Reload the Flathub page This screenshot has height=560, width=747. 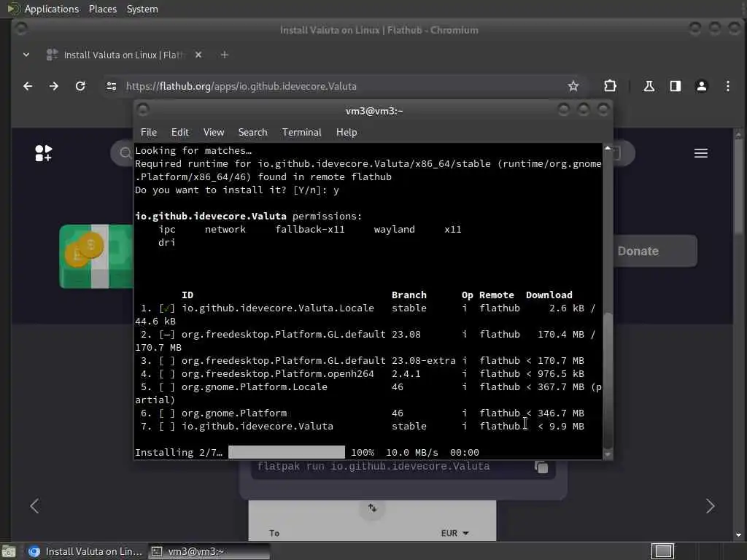80,86
